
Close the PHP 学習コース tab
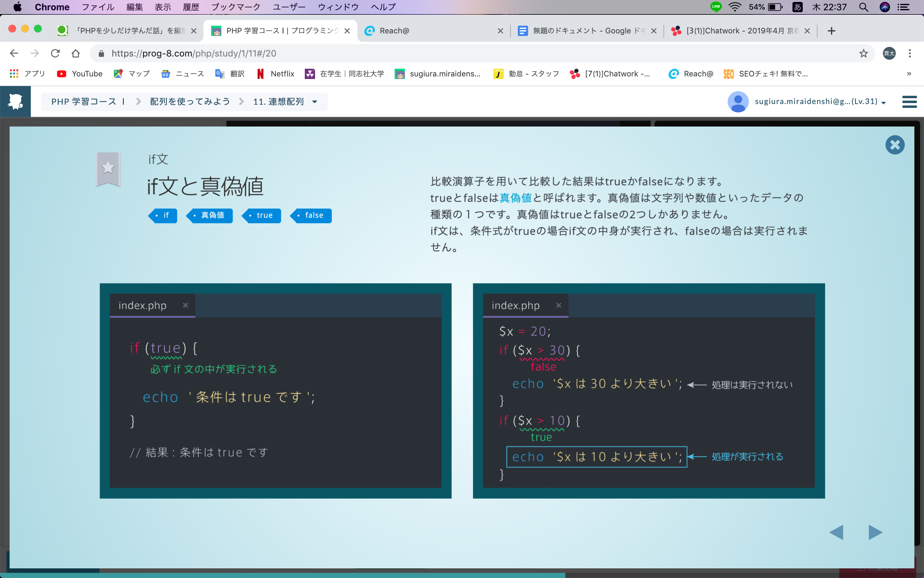coord(347,31)
